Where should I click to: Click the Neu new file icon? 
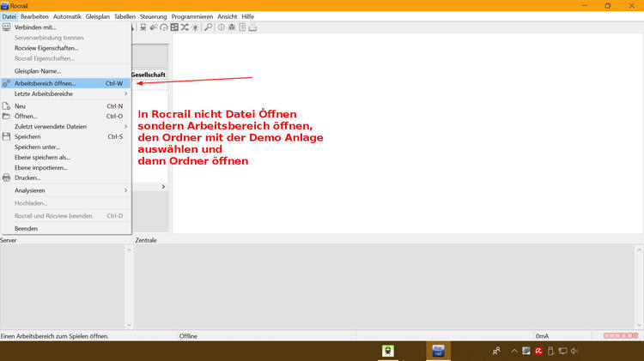pyautogui.click(x=6, y=105)
